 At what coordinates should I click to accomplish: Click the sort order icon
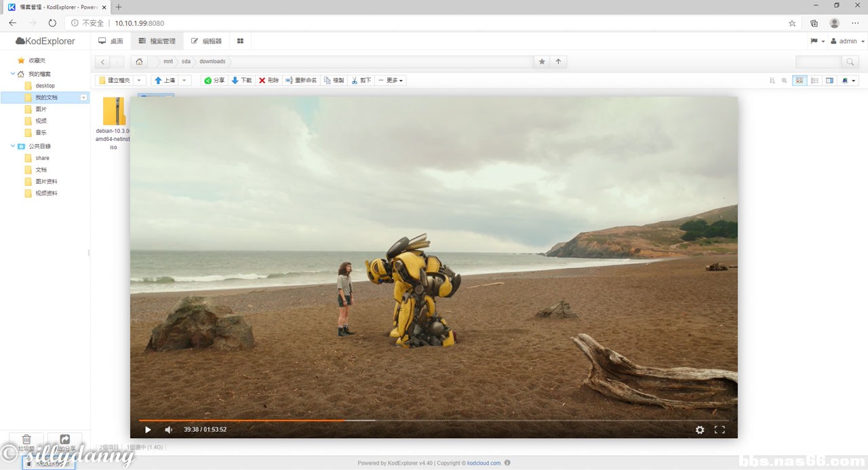pos(772,80)
